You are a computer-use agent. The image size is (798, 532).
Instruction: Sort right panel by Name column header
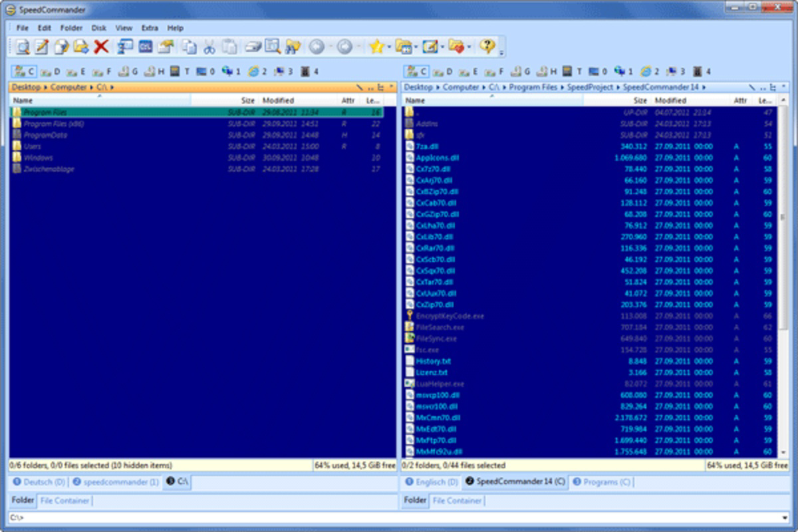(x=493, y=100)
